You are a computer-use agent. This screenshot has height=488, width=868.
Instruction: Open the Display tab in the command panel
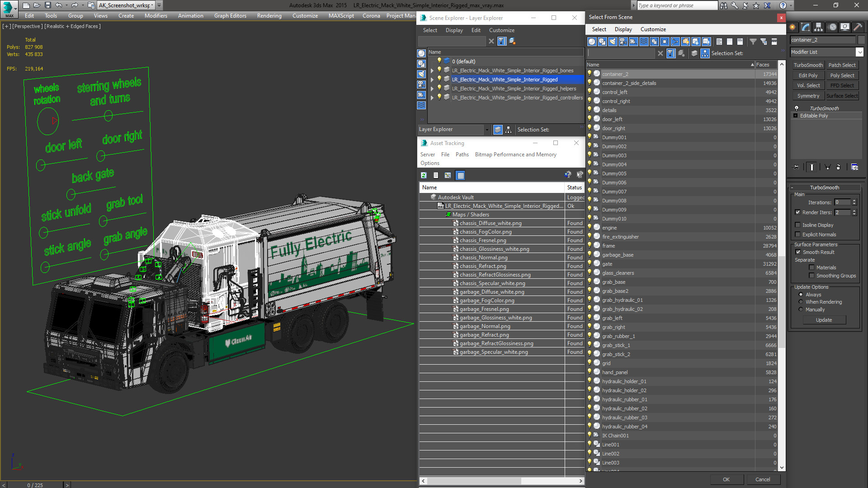coord(844,27)
